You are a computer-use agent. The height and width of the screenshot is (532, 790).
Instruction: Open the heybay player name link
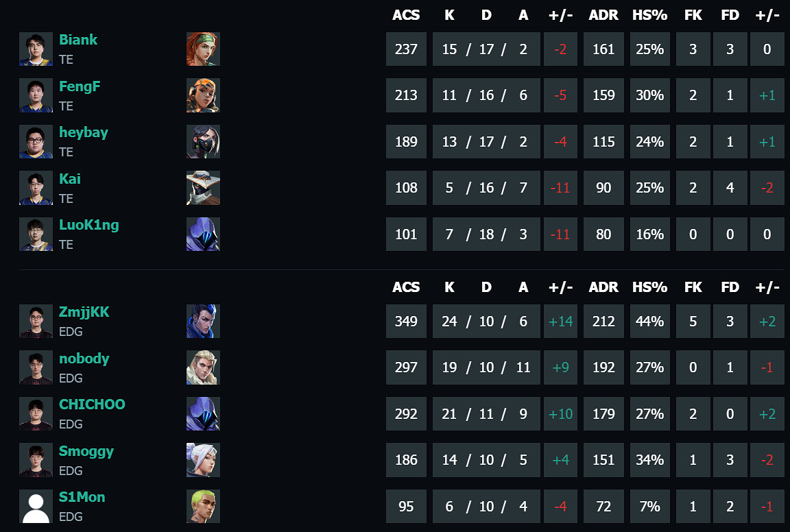[83, 132]
